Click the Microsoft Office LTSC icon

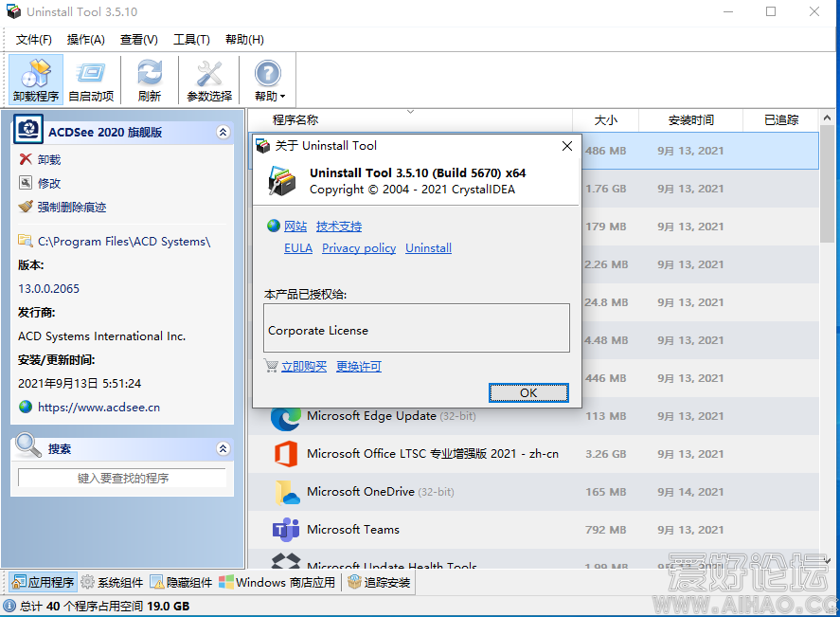click(x=286, y=454)
